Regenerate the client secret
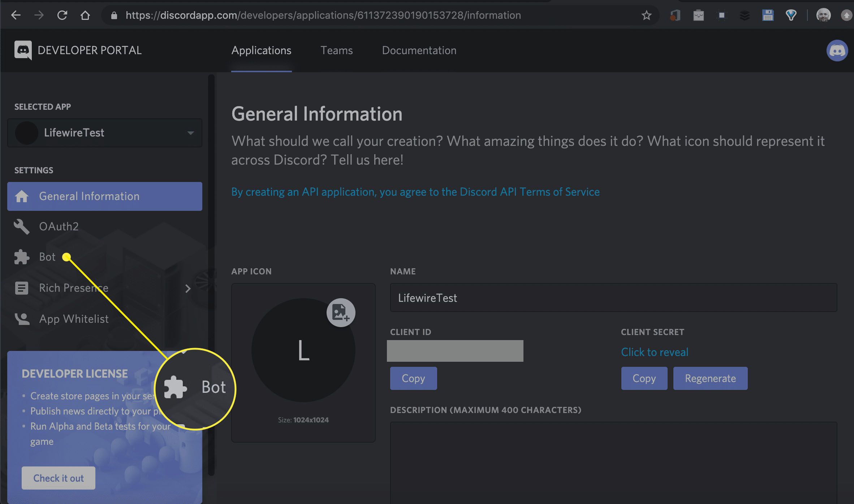This screenshot has width=854, height=504. coord(710,378)
